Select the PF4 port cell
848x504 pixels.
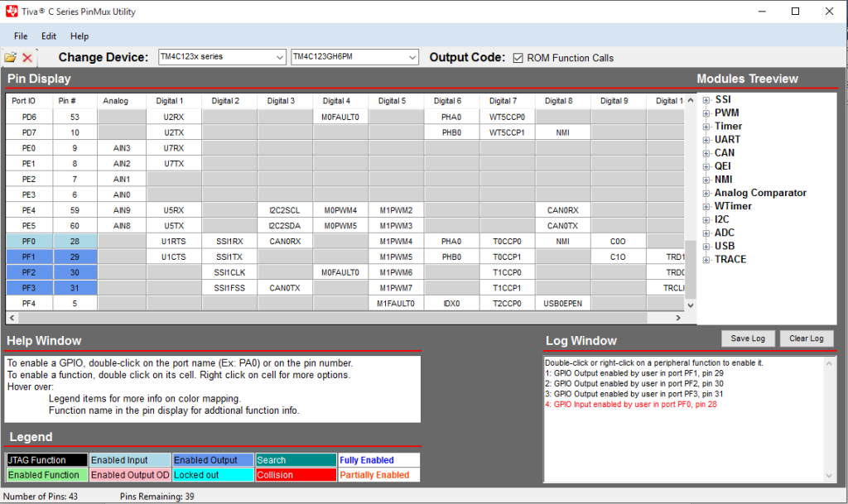[x=29, y=304]
